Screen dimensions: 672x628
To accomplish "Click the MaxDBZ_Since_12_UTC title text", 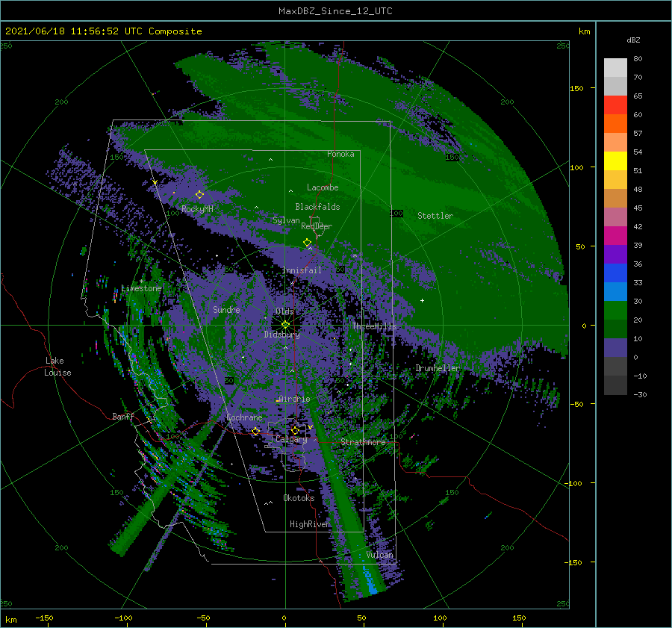I will pyautogui.click(x=335, y=11).
